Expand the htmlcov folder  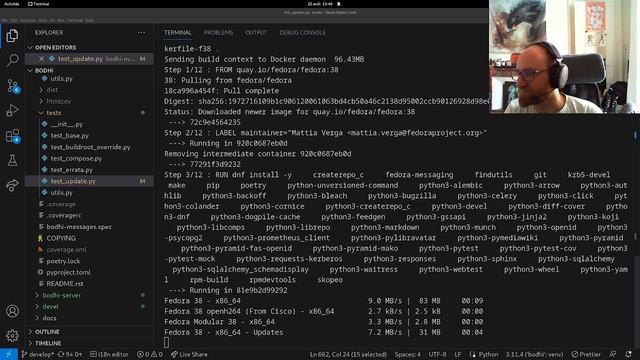click(58, 101)
